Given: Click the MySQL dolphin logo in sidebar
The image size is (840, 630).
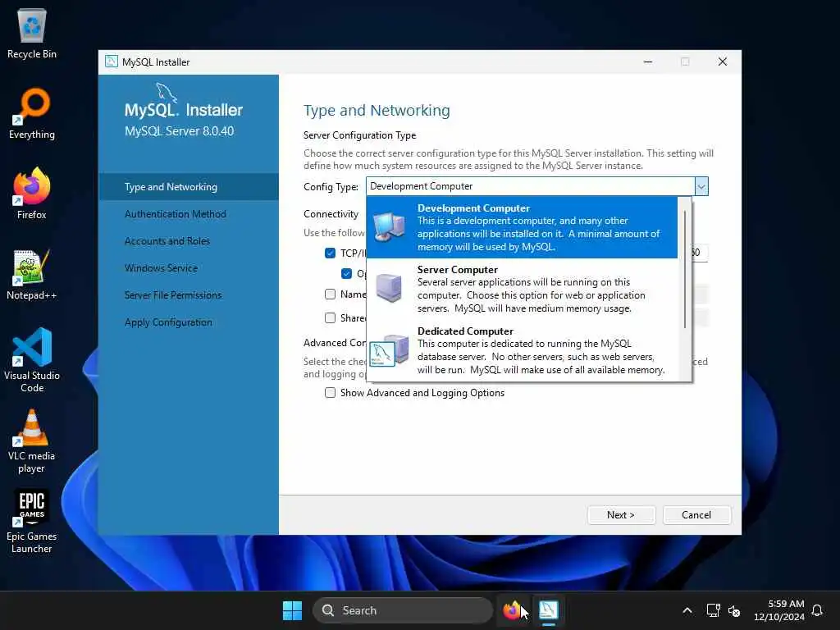Looking at the screenshot, I should point(166,92).
